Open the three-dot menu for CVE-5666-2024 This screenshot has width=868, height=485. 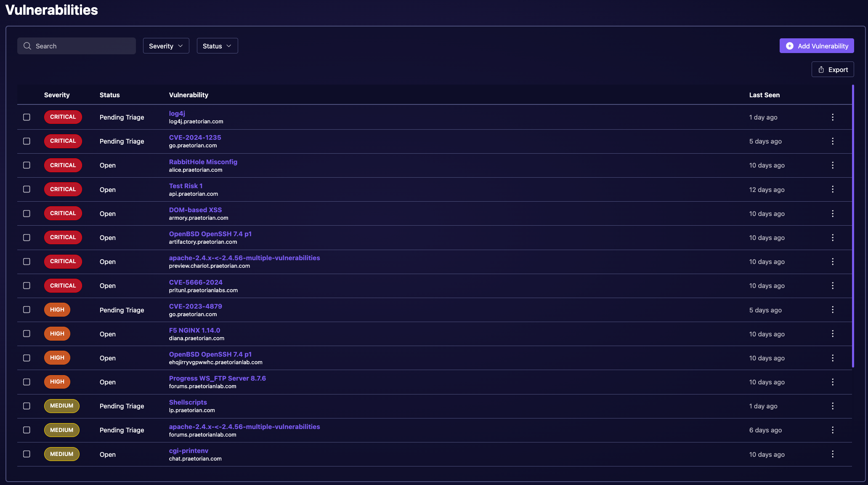click(x=832, y=285)
